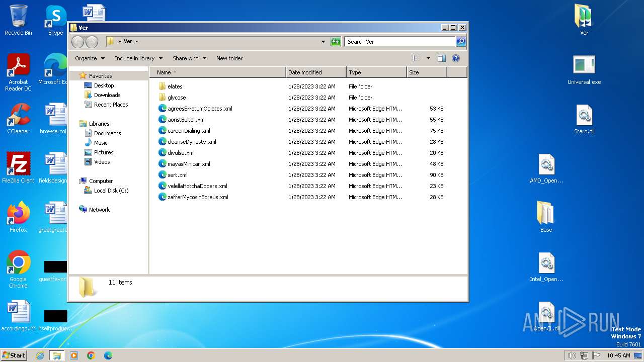Select the AMD_Open... dll desktop file
644x362 pixels.
pos(546,168)
